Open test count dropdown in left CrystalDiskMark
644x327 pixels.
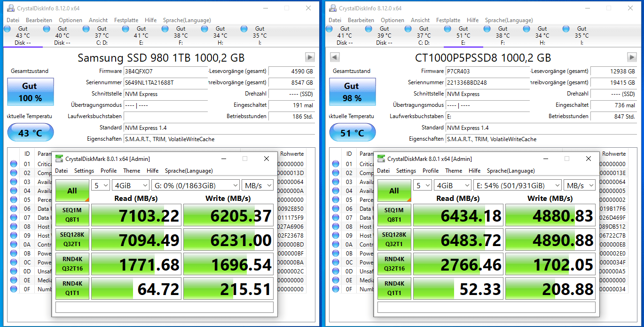pos(101,185)
